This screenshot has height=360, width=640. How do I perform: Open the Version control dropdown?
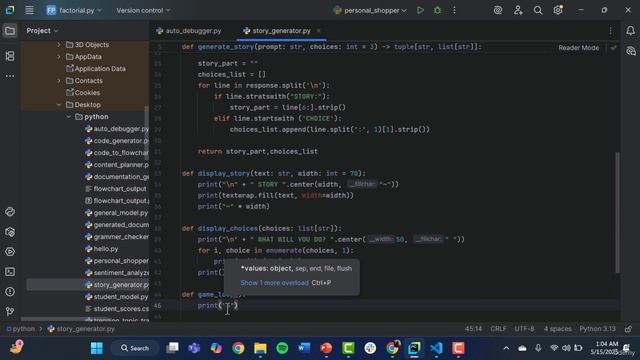point(143,10)
